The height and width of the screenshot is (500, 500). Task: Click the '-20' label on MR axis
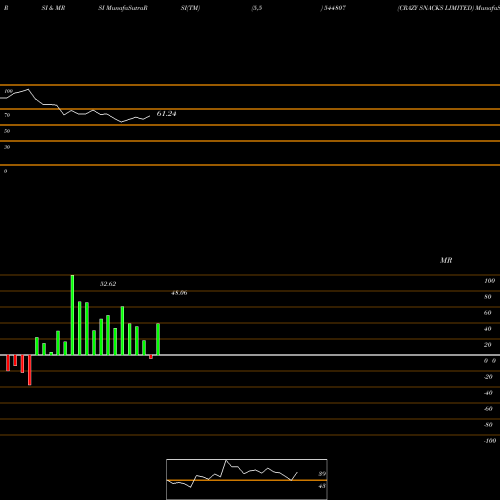click(x=488, y=377)
